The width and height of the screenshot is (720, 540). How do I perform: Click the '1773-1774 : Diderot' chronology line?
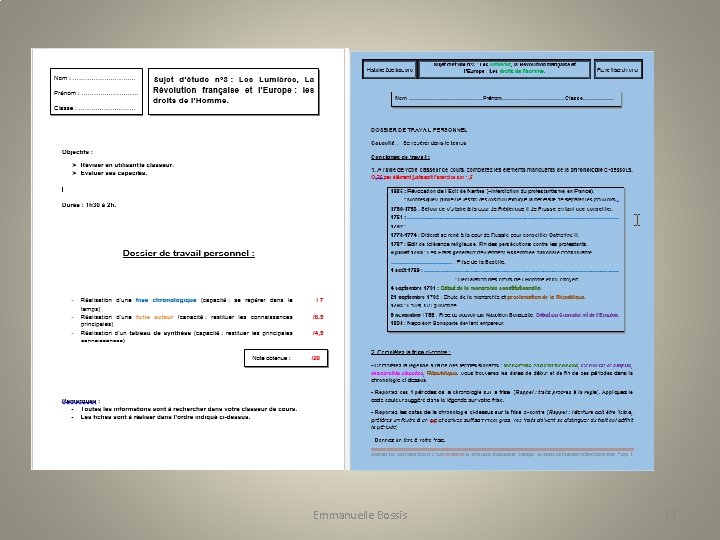pyautogui.click(x=484, y=235)
